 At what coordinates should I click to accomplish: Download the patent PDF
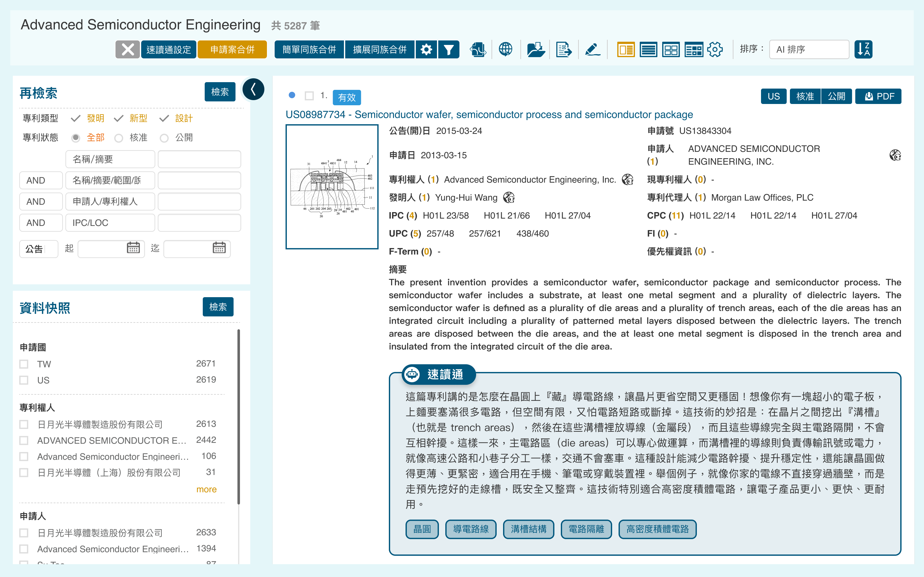click(x=878, y=96)
